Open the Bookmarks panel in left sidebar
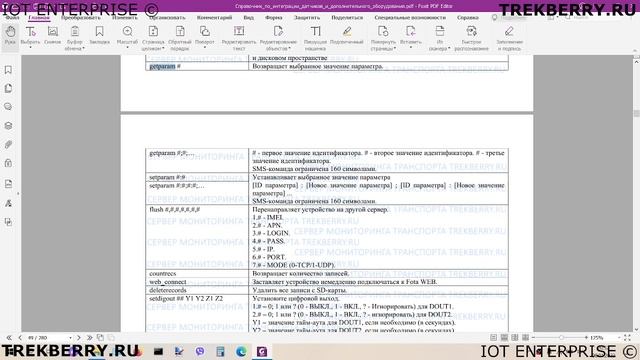Screen dimensions: 640x360 pyautogui.click(x=8, y=70)
